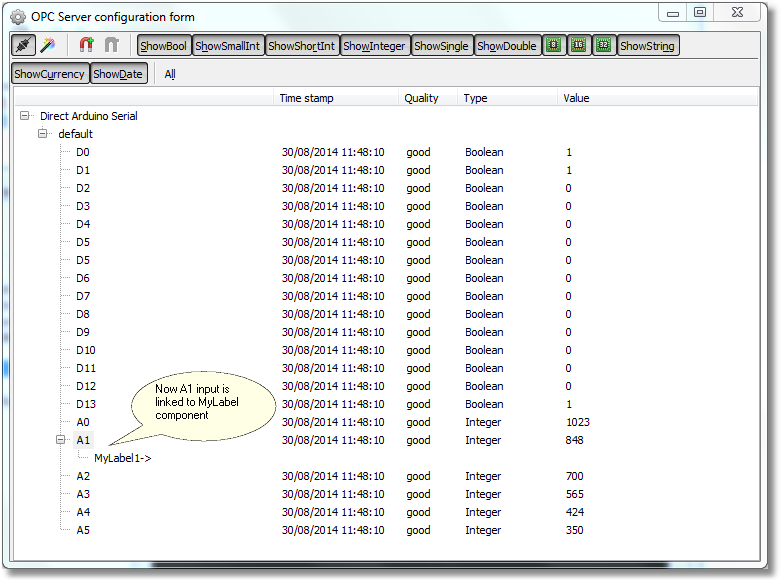Select the D13 tree item
782x583 pixels.
(86, 404)
